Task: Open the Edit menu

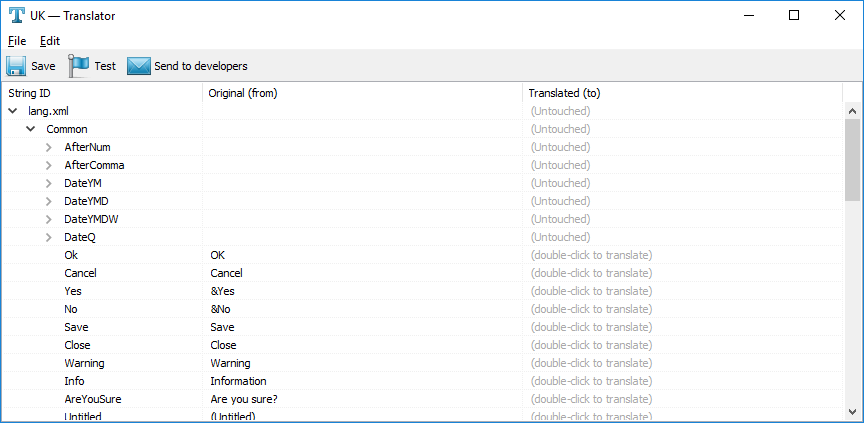Action: [x=50, y=41]
